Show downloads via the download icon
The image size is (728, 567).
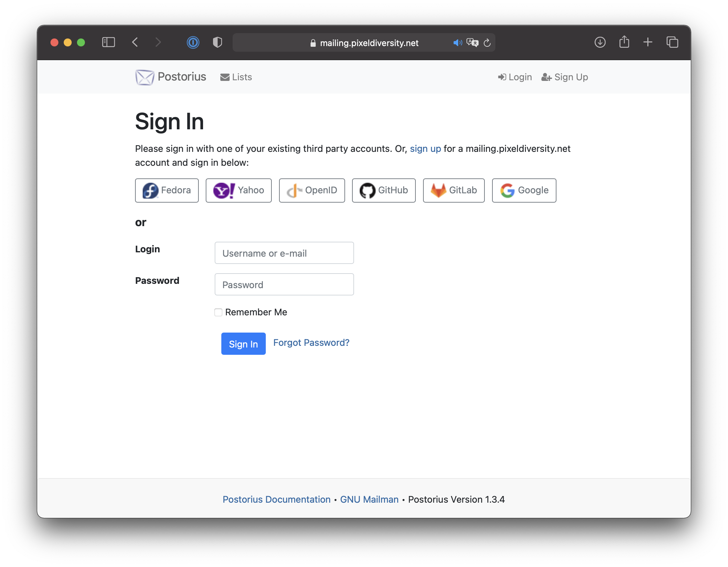pos(600,42)
